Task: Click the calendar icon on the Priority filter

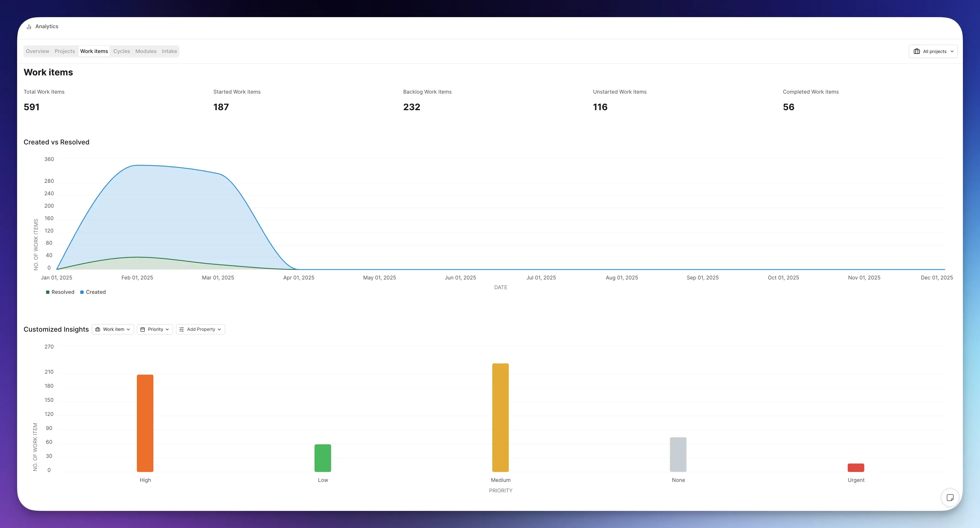Action: (x=143, y=329)
